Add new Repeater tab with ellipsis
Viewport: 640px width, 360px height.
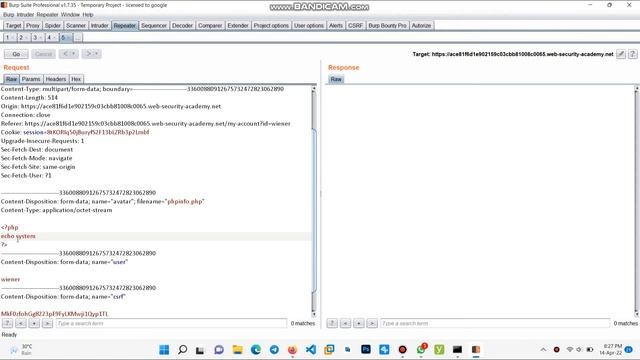point(78,38)
